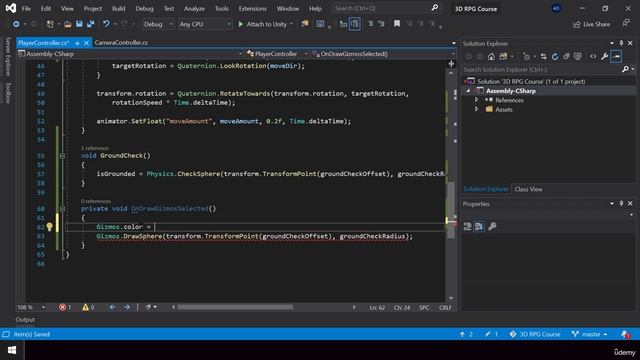Click the View Code icon in Solution Explorer
Image resolution: width=640 pixels, height=360 pixels.
[x=593, y=56]
